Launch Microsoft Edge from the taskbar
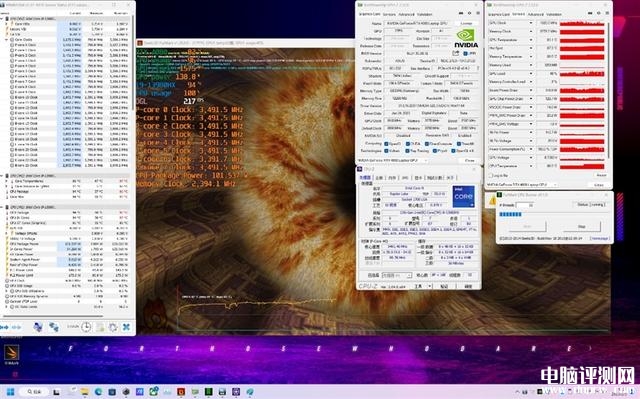 tap(98, 392)
